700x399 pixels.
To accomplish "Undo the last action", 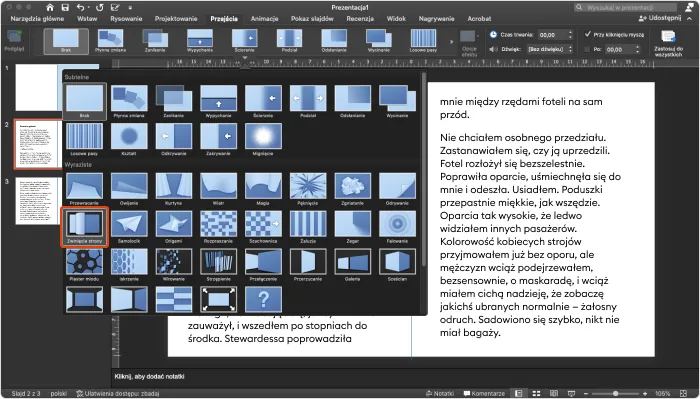I will 80,8.
